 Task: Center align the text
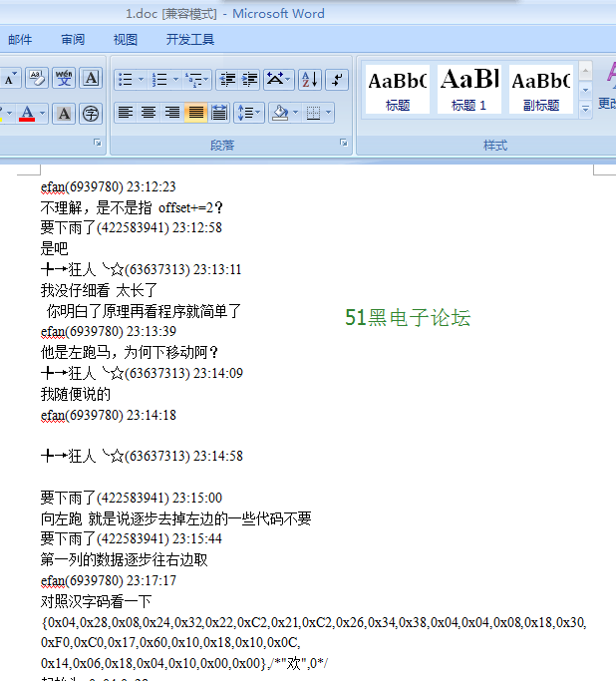click(x=149, y=113)
